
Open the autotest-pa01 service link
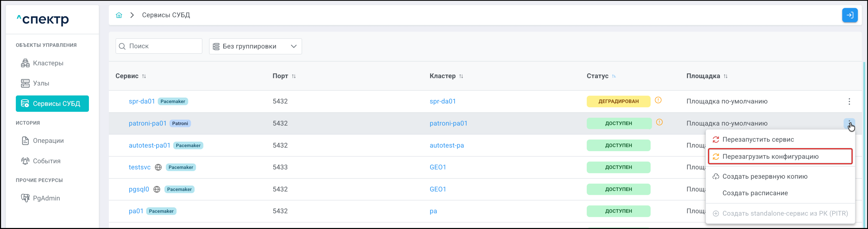149,146
